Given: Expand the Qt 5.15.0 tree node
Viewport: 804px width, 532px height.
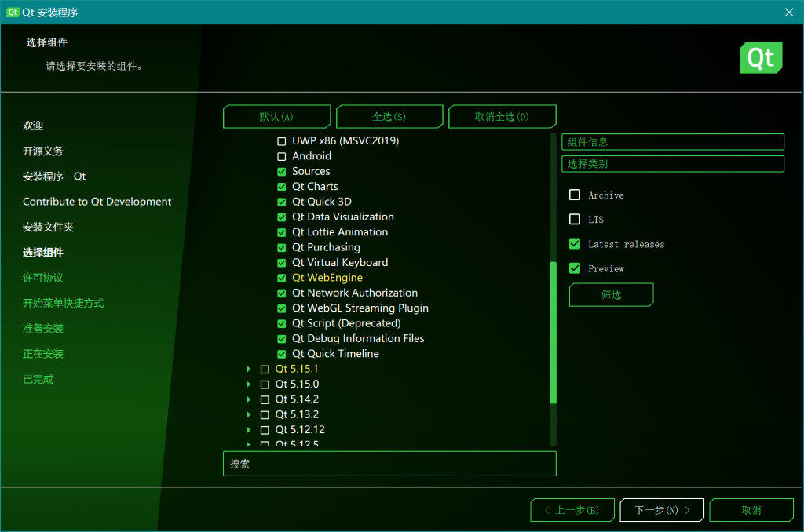Looking at the screenshot, I should [249, 384].
